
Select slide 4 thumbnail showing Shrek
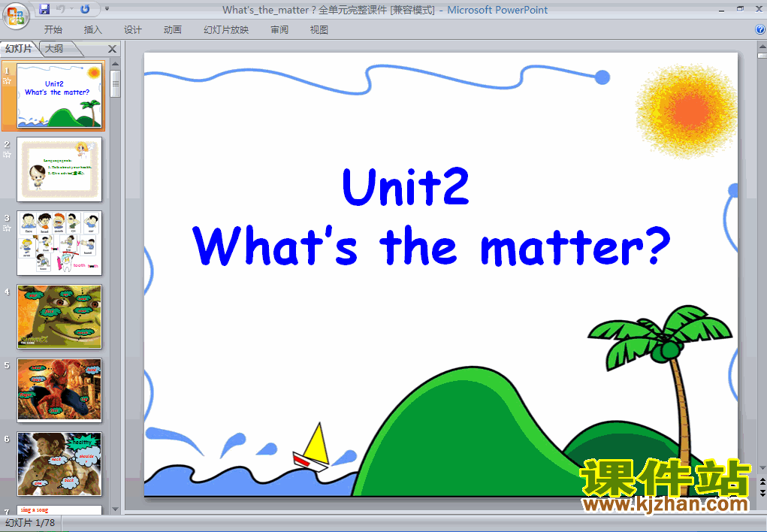point(59,316)
